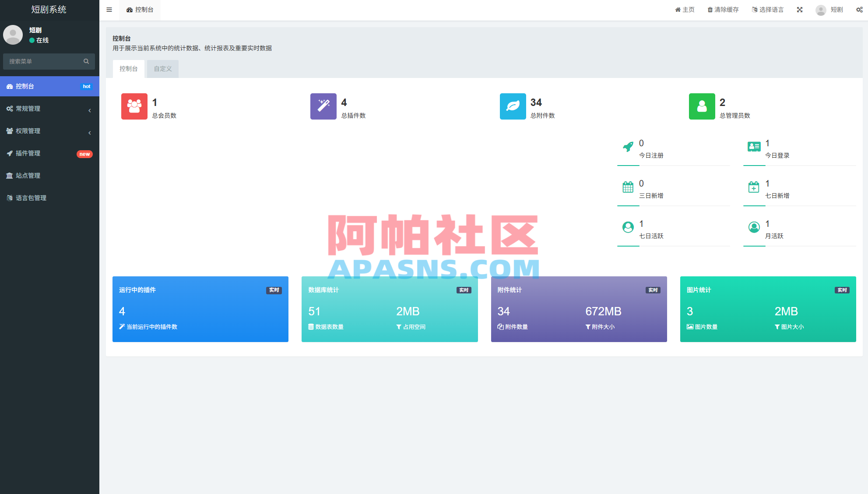Click the 插件管理 plugin management icon
This screenshot has height=494, width=868.
[10, 153]
